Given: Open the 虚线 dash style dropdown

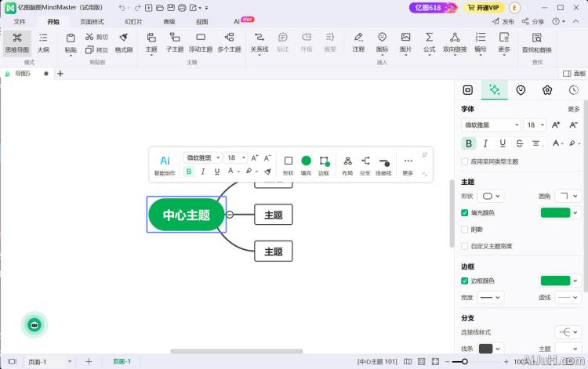Looking at the screenshot, I should [568, 298].
